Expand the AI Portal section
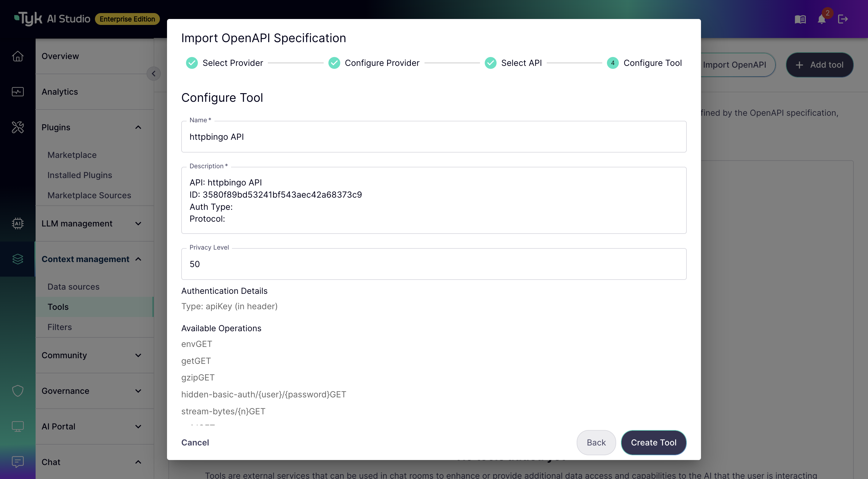 point(138,426)
